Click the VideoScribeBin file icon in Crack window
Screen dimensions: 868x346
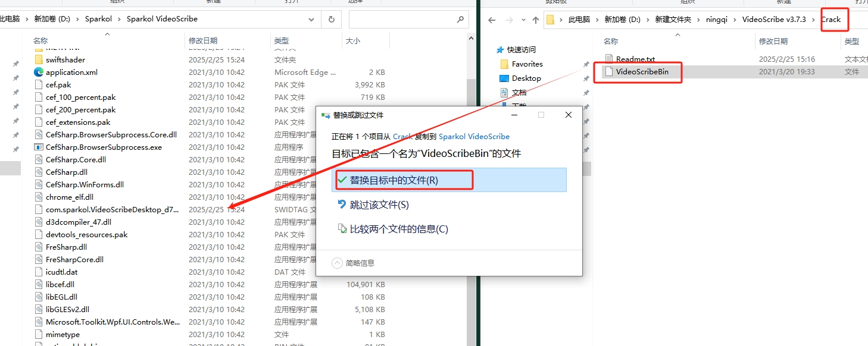[x=608, y=71]
